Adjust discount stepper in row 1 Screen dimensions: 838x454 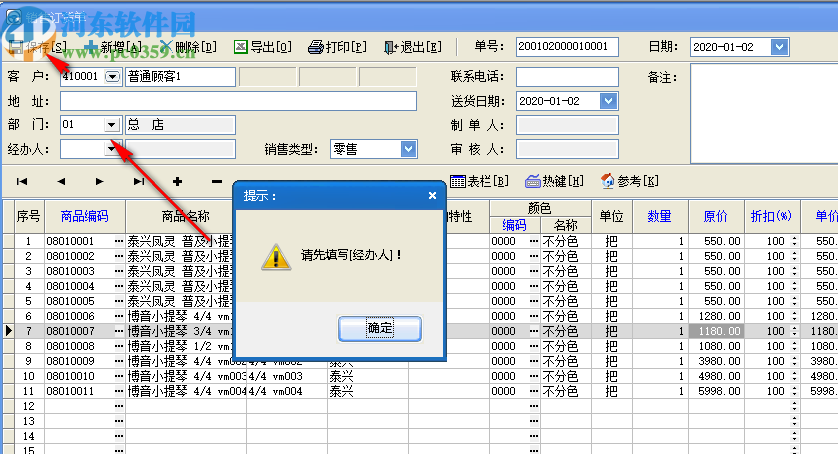point(794,241)
